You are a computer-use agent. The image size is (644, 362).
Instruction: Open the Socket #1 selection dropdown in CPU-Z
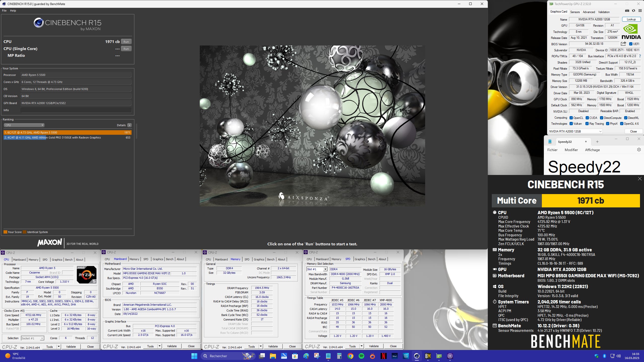point(32,338)
